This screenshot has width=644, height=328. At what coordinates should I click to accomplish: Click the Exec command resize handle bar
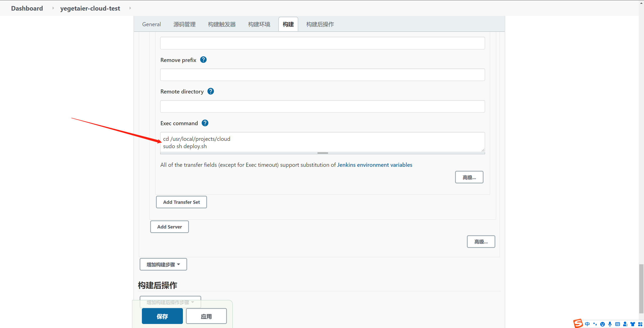(x=323, y=153)
